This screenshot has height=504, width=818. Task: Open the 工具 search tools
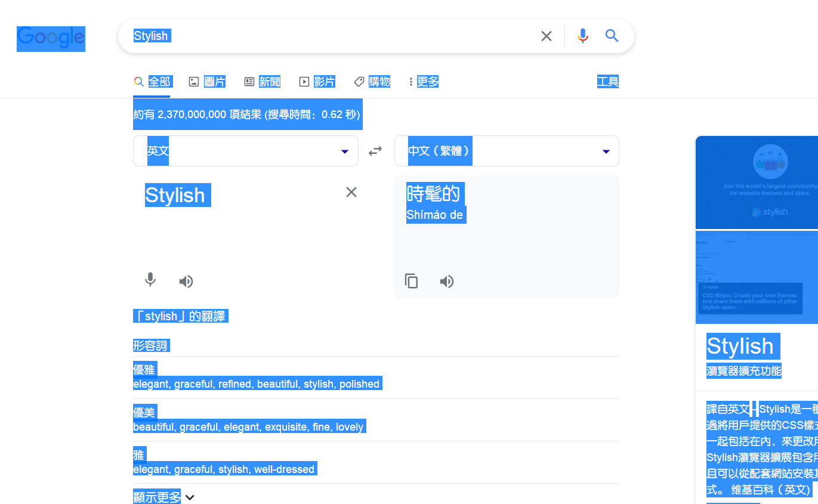608,82
